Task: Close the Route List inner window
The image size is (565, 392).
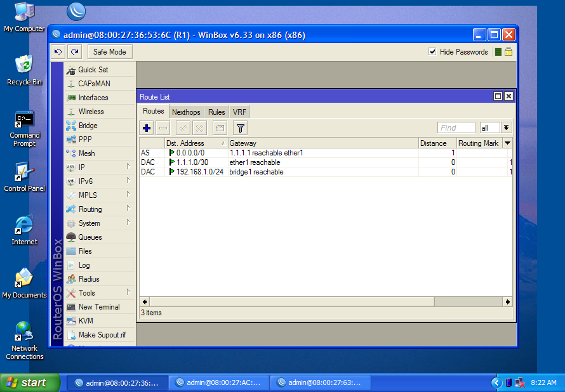Action: [508, 96]
